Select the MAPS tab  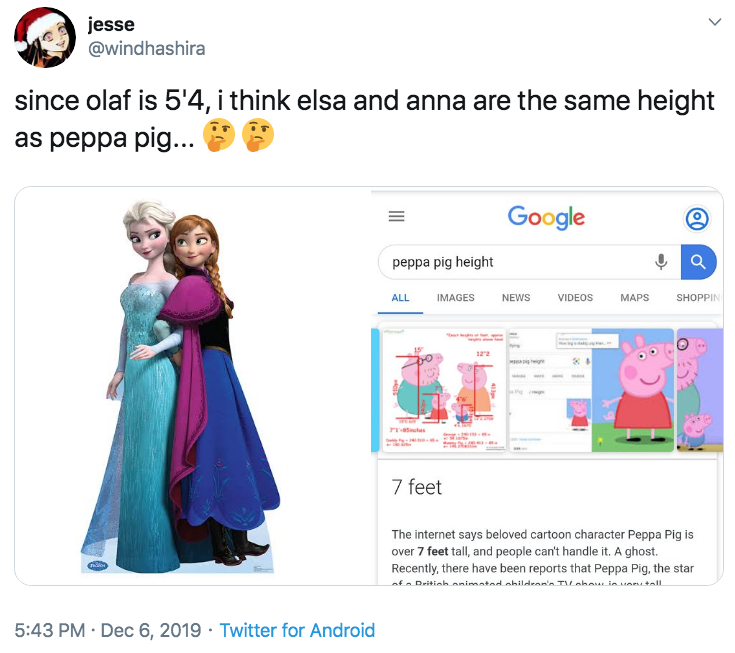click(x=634, y=297)
